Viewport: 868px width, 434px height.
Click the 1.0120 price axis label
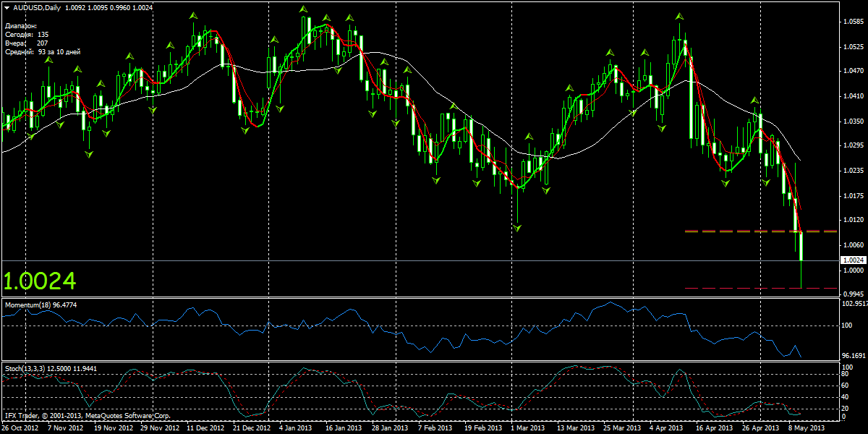854,219
